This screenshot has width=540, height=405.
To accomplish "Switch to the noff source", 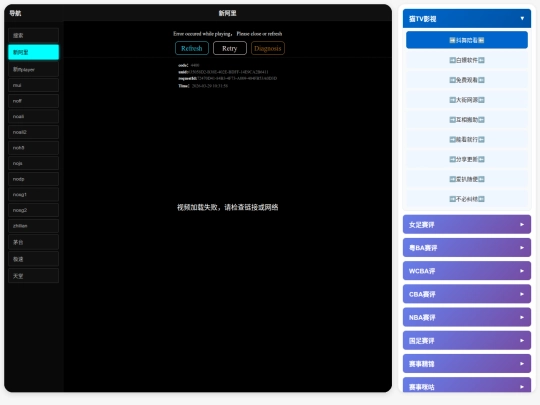I will 33,101.
